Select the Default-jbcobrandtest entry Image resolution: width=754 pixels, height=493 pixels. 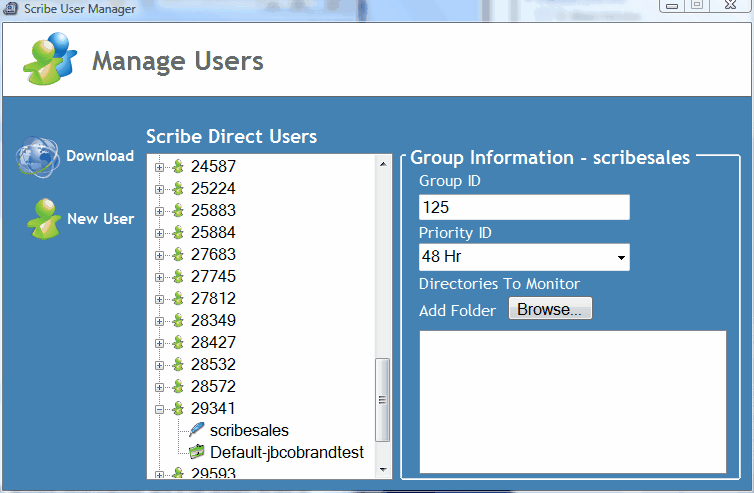(x=287, y=453)
